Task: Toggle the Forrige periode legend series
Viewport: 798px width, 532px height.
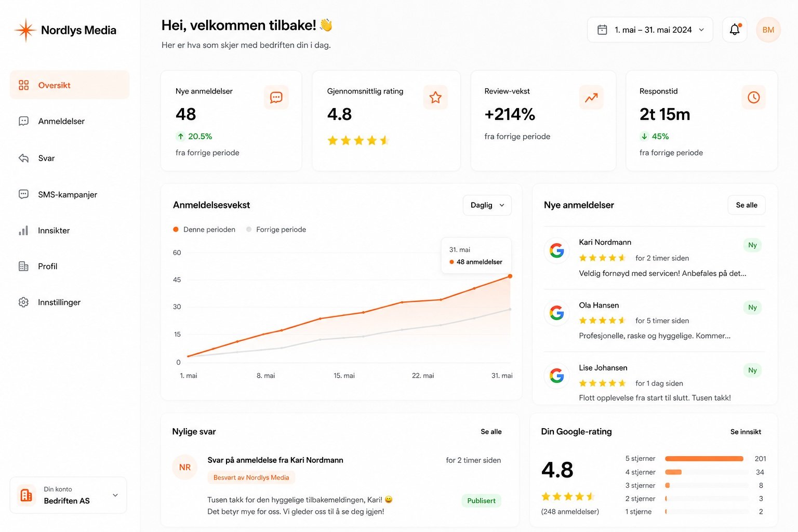Action: tap(276, 230)
